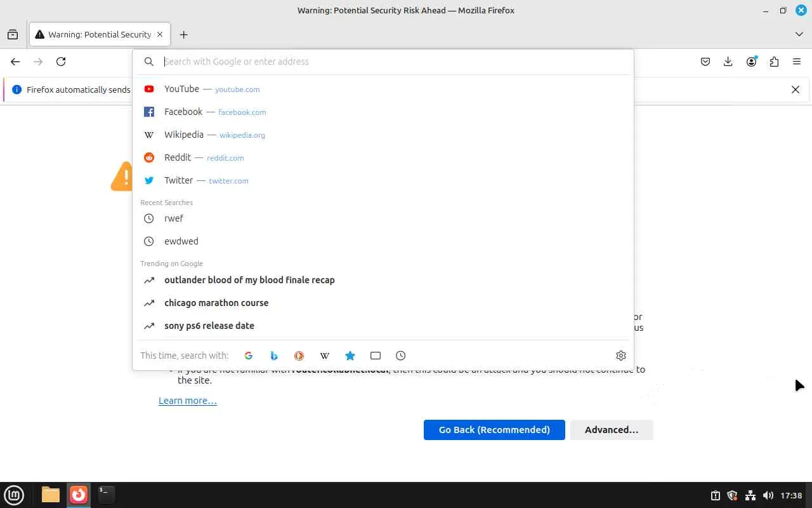
Task: Open the Firefox hamburger application menu
Action: click(797, 62)
